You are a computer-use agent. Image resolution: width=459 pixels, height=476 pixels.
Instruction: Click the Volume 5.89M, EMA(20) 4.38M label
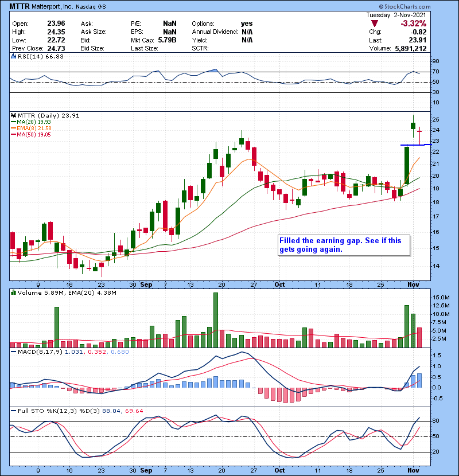67,293
